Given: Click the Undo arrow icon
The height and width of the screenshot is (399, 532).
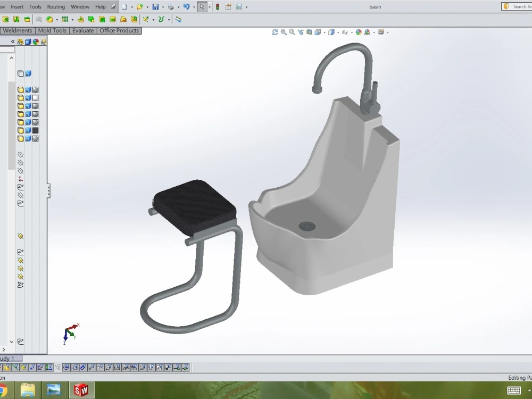Looking at the screenshot, I should (186, 7).
